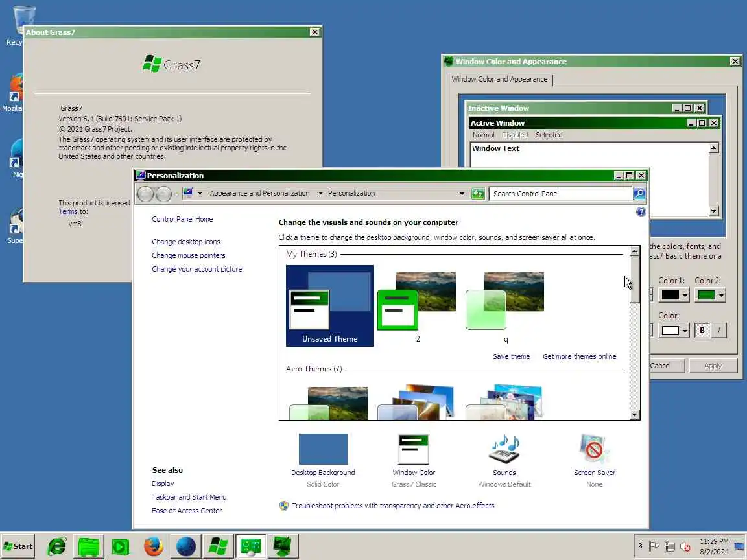This screenshot has width=747, height=560.
Task: Open the green media player taskbar icon
Action: [x=121, y=546]
